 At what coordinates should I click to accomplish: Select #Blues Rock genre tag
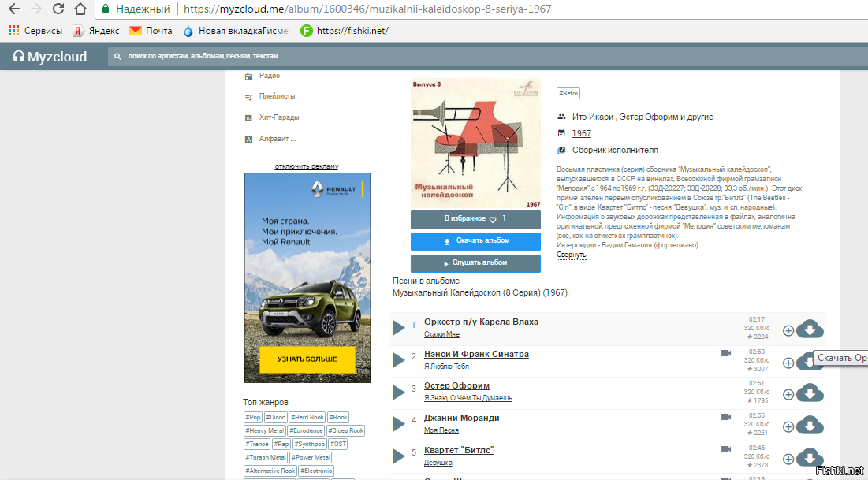[345, 430]
